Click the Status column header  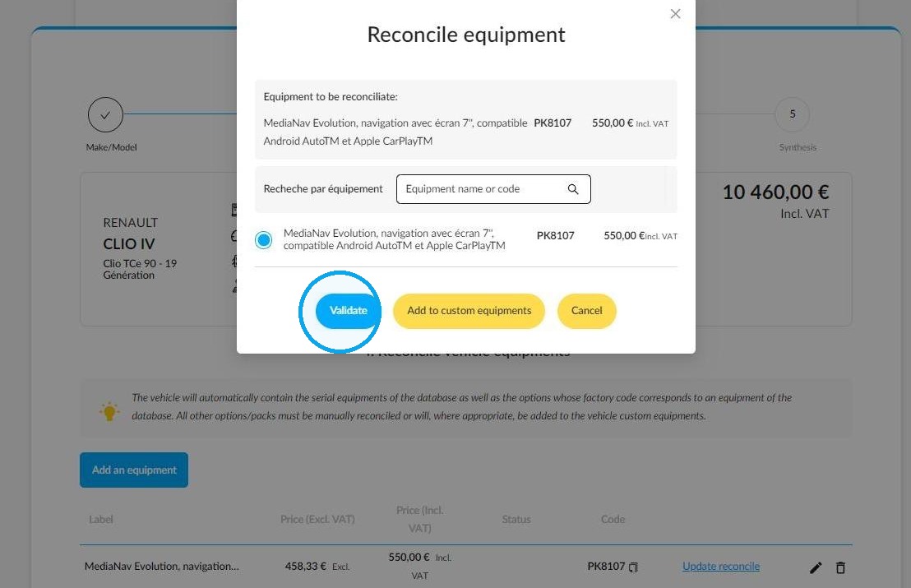(x=516, y=520)
